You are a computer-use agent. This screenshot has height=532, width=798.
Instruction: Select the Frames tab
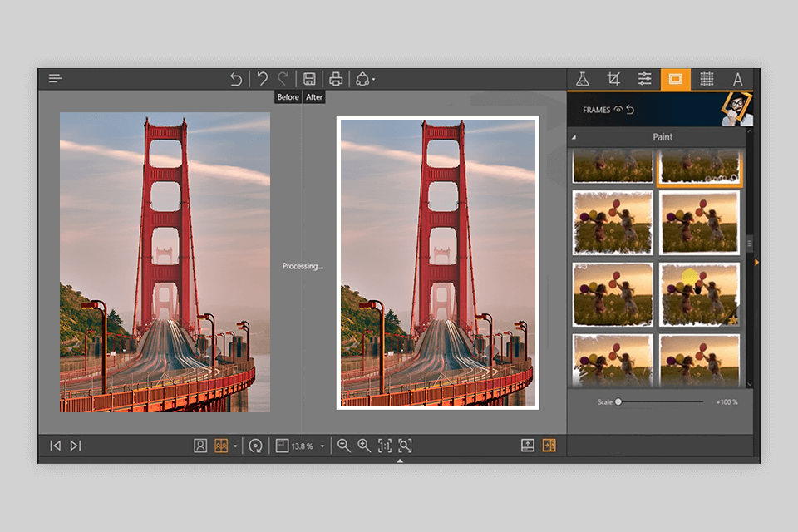(675, 79)
